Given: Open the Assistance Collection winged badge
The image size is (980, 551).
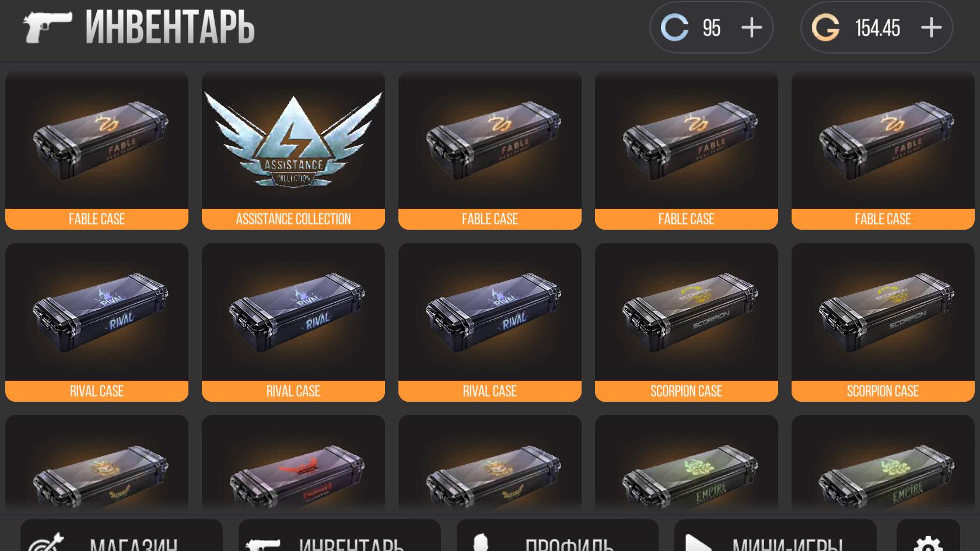Looking at the screenshot, I should pos(293,140).
